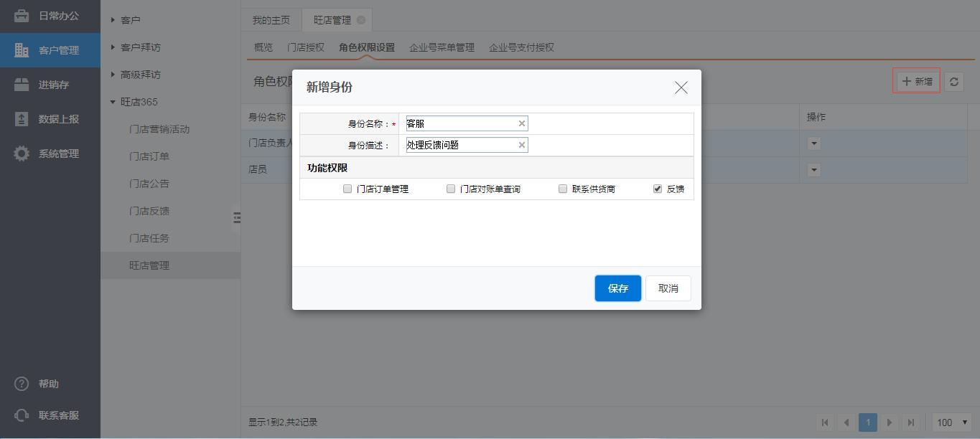This screenshot has height=439, width=980.
Task: Switch to the 企业号菜单管理 tab
Action: click(442, 47)
